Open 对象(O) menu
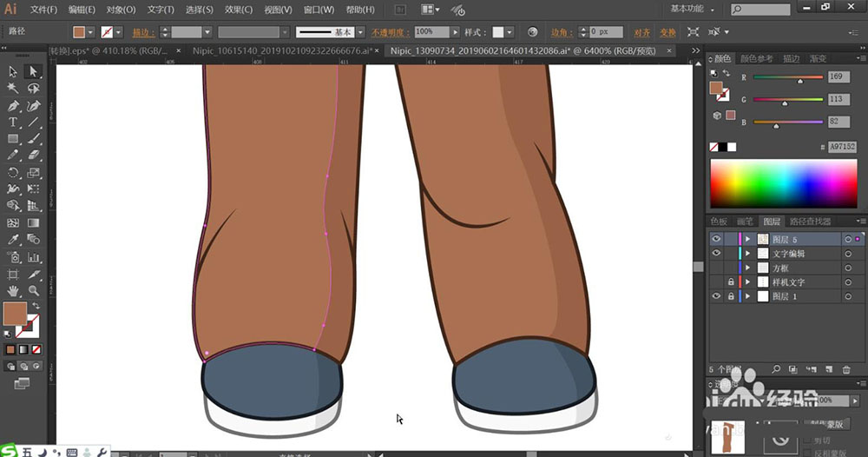Image resolution: width=868 pixels, height=457 pixels. click(121, 10)
